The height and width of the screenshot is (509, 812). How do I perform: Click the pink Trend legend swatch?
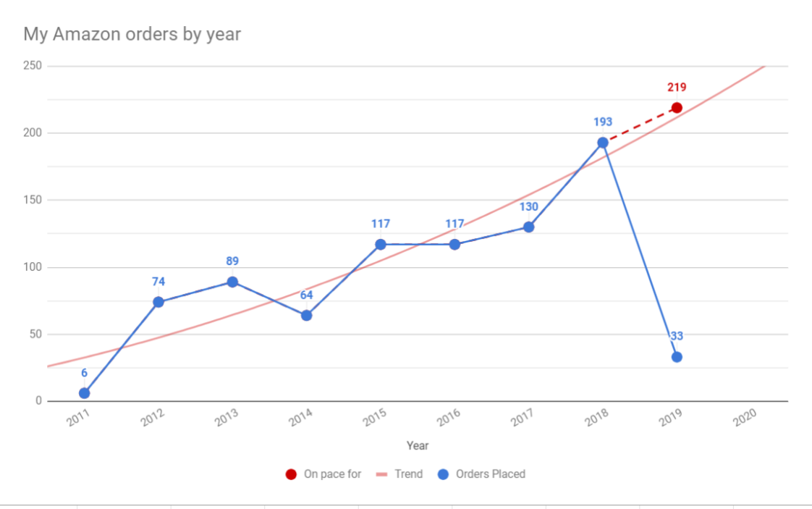383,474
